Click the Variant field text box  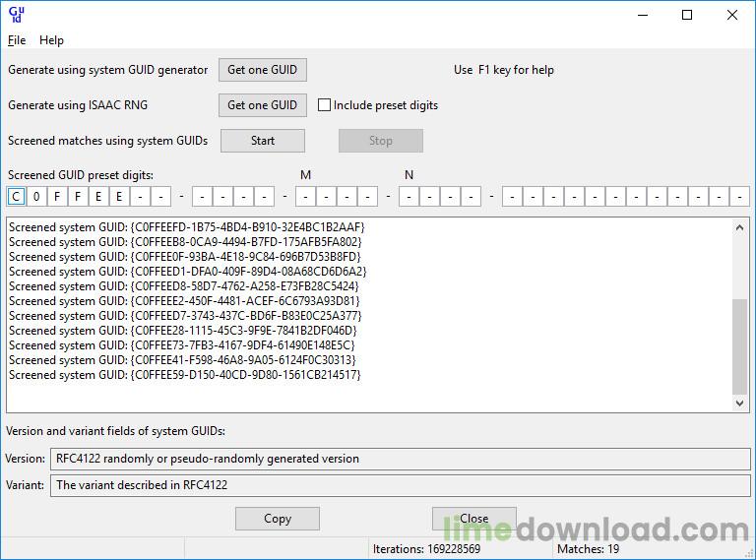click(401, 485)
